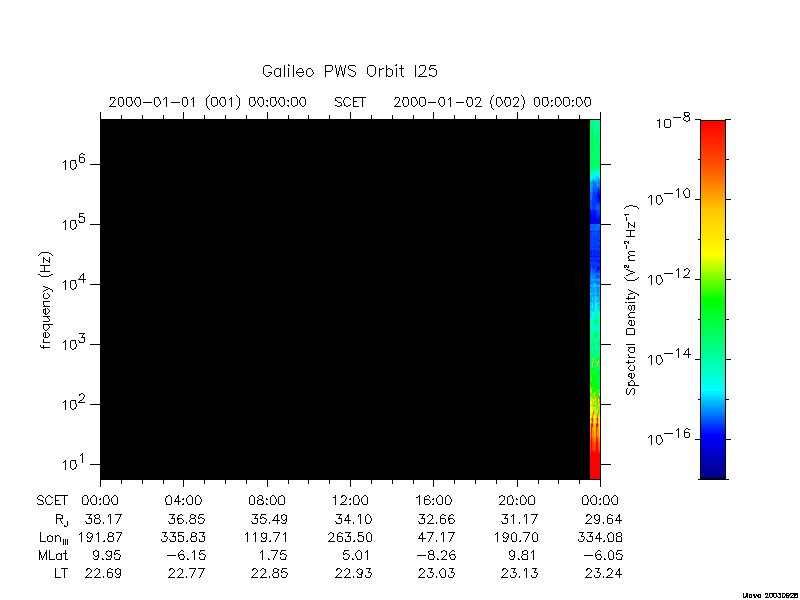Click the longitude value 190.70
The height and width of the screenshot is (600, 800).
(516, 537)
